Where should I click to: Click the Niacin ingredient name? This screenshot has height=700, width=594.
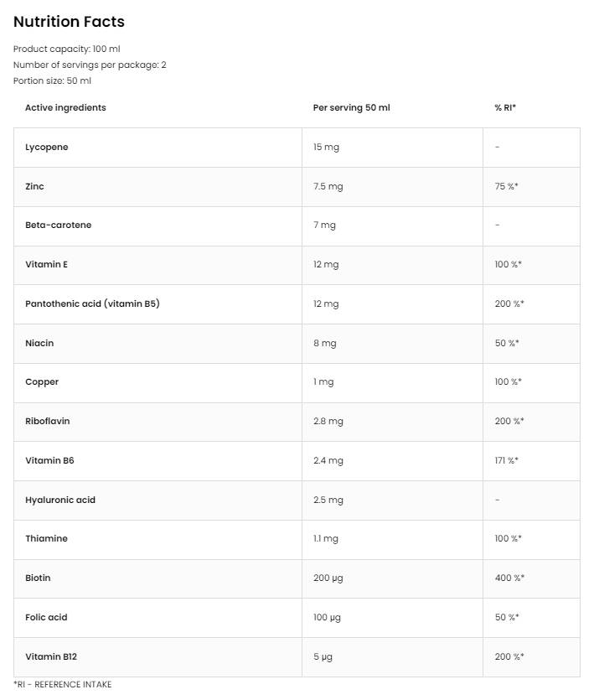click(x=39, y=343)
